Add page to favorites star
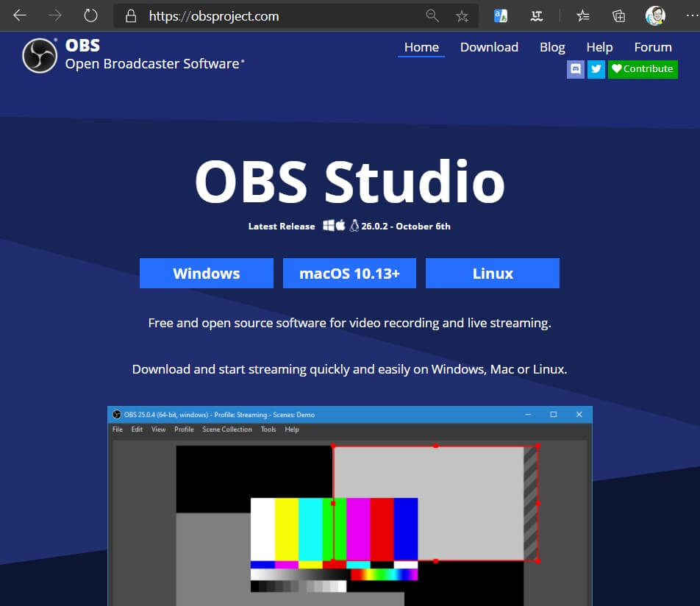The height and width of the screenshot is (606, 700). tap(462, 16)
